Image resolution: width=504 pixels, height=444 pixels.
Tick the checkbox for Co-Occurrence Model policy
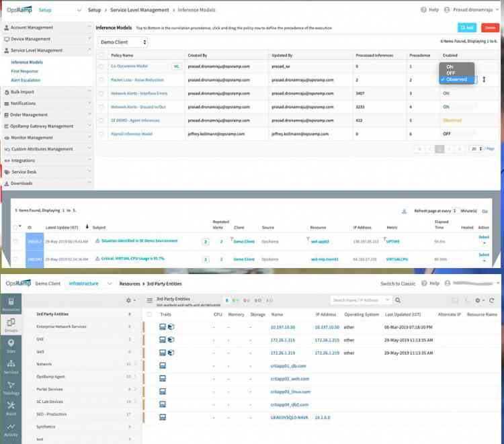pos(101,66)
